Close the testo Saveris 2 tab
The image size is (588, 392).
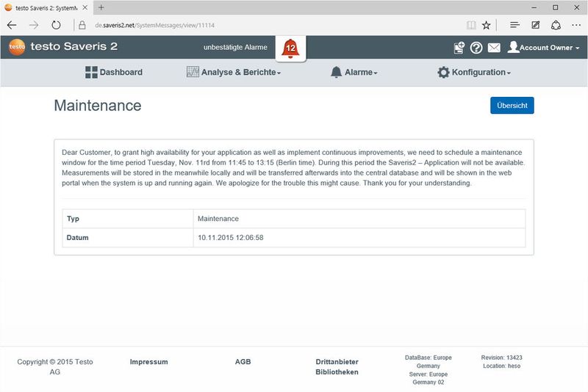(x=85, y=7)
